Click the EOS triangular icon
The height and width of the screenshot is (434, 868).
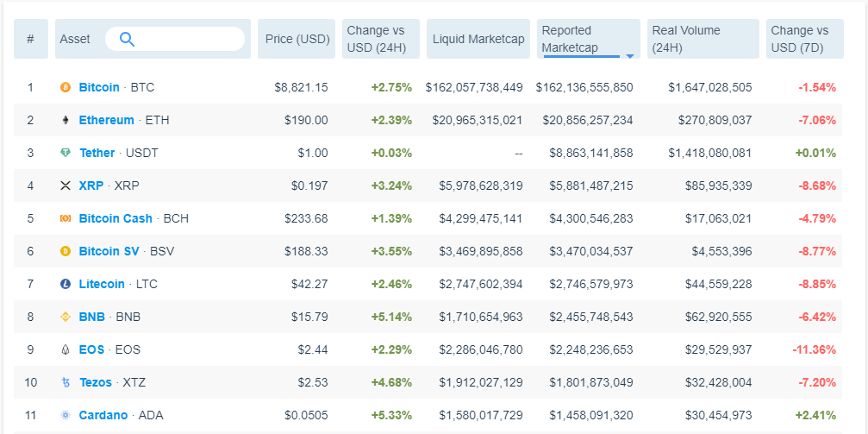tap(66, 349)
